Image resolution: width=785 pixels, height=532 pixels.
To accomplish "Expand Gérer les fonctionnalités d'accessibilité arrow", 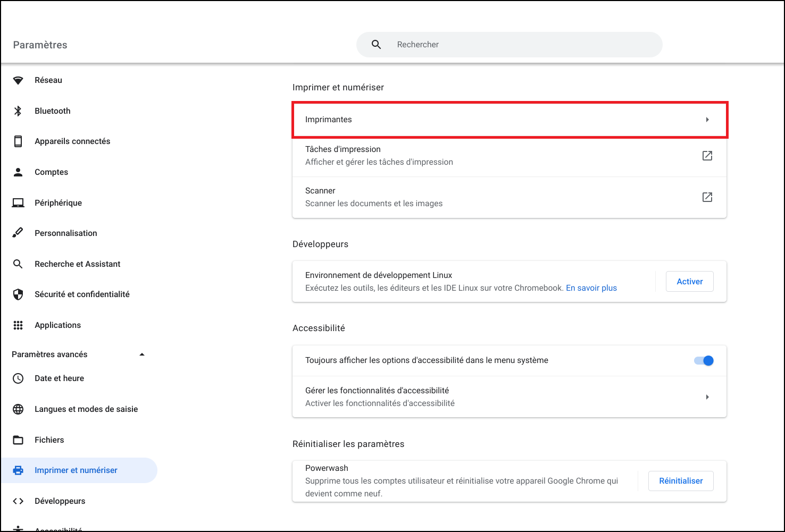I will [x=707, y=397].
